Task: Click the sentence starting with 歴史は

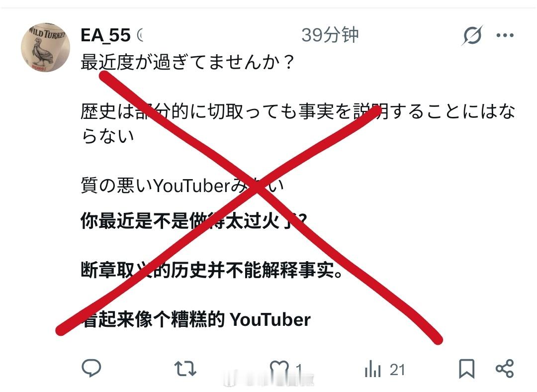Action: (x=298, y=123)
